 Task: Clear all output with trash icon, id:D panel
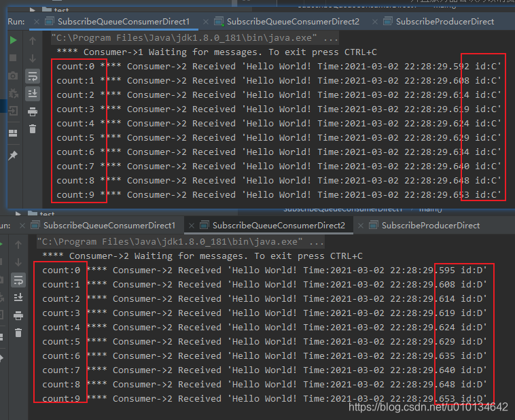18,333
